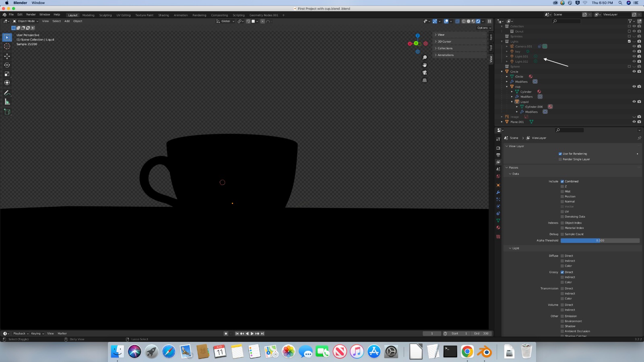Hide the Plane.001 object via its eye icon
This screenshot has width=644, height=362.
click(x=634, y=121)
